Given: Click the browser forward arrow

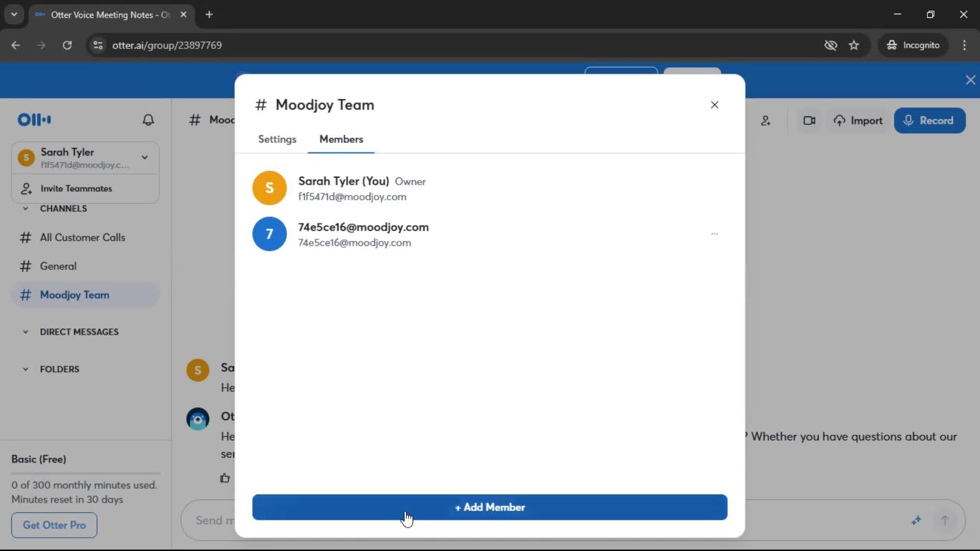Looking at the screenshot, I should pos(41,45).
